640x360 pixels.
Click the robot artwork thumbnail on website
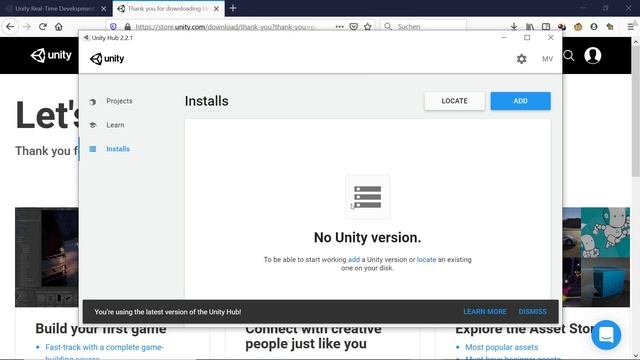(605, 233)
